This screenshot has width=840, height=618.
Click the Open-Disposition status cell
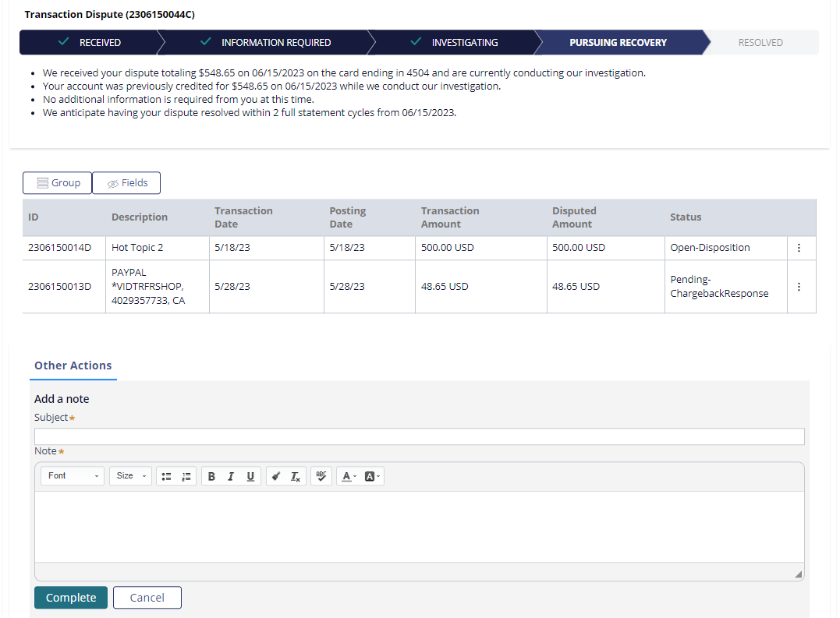coord(726,248)
